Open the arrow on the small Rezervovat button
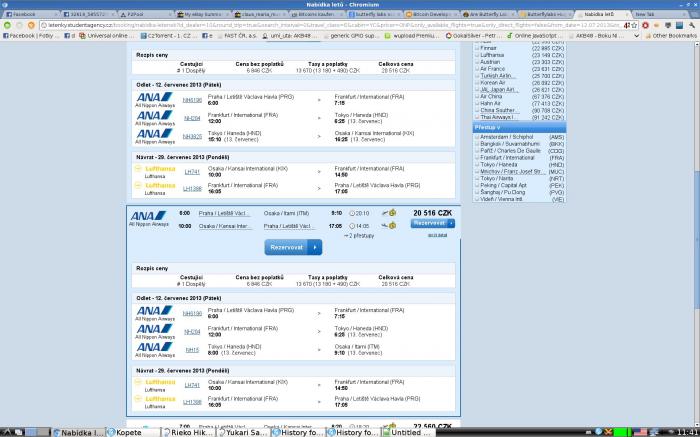The width and height of the screenshot is (700, 437). tap(451, 223)
